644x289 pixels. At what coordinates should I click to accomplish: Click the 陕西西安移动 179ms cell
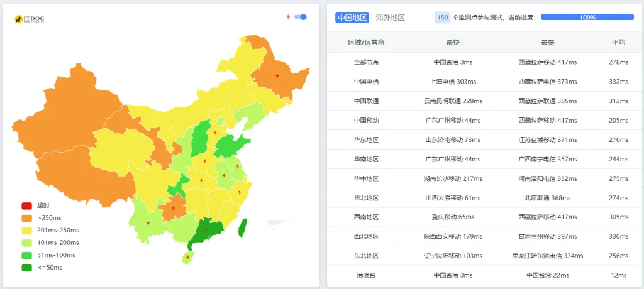point(453,236)
